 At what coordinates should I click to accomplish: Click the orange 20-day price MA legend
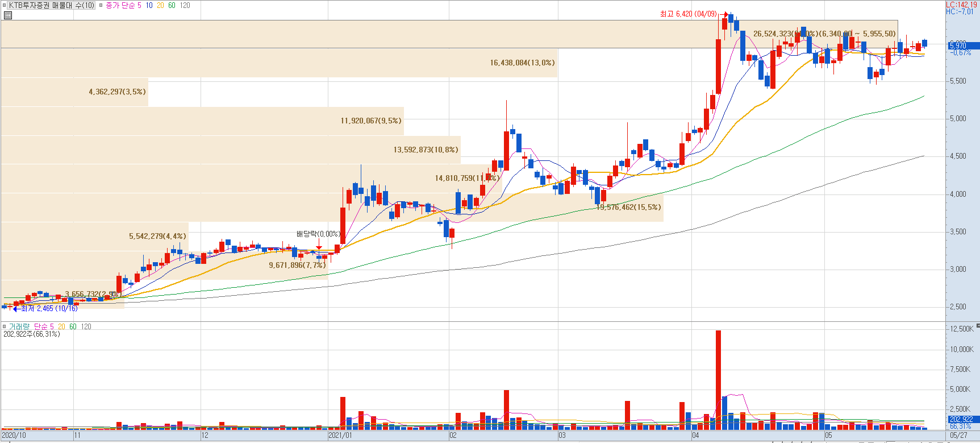tap(160, 5)
